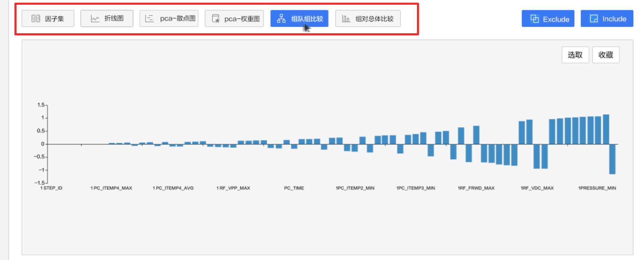Click the scatter plot icon beside pca-散点图
The height and width of the screenshot is (260, 644).
point(149,18)
